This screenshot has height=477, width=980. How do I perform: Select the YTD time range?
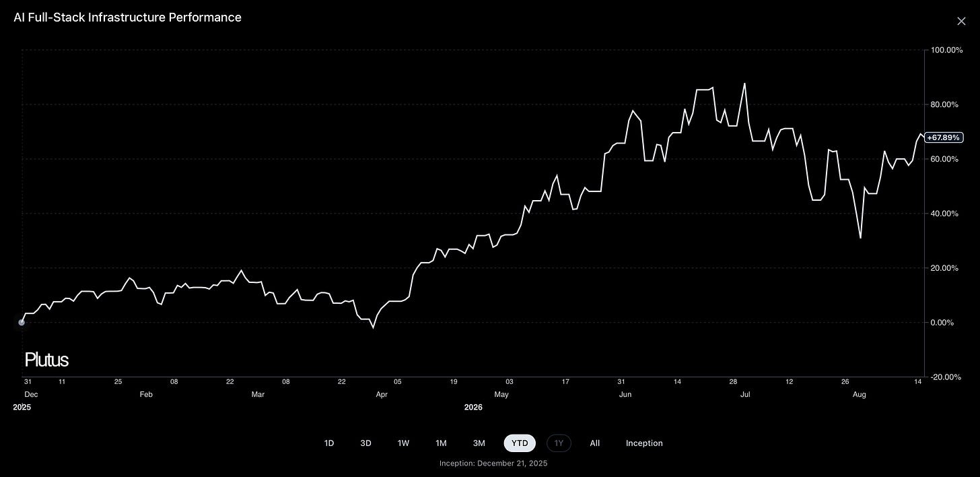[x=520, y=443]
